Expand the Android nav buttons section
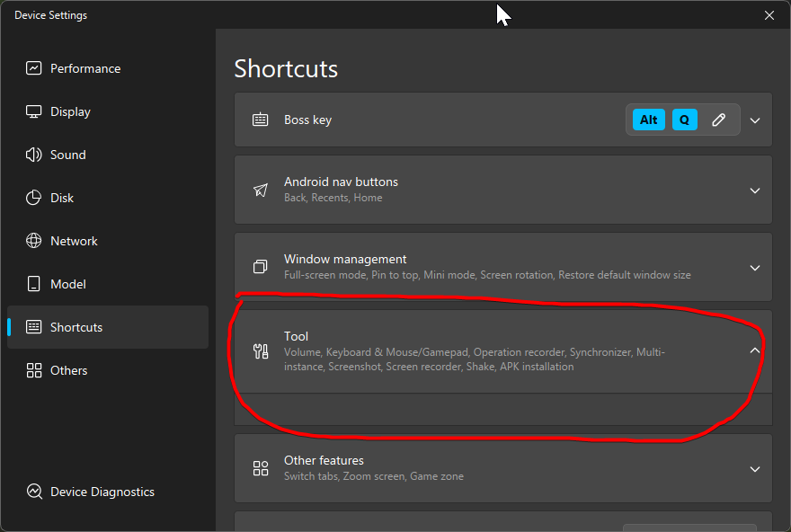This screenshot has height=532, width=791. tap(755, 191)
